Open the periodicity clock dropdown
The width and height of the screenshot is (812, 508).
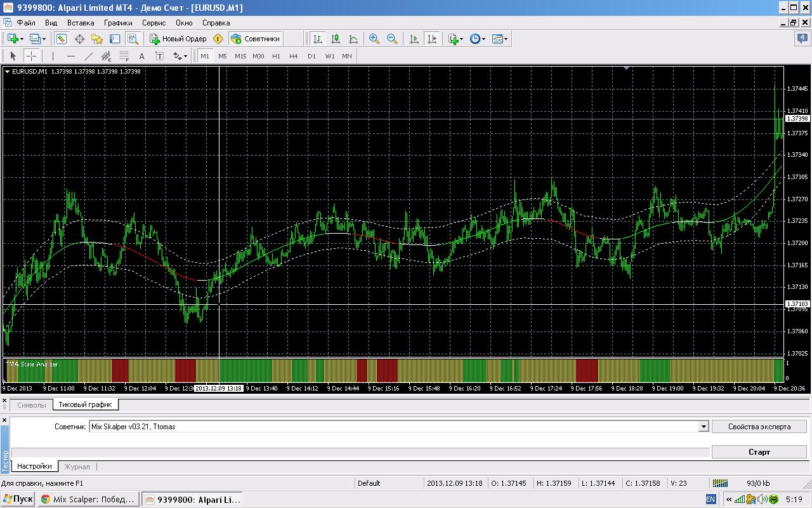click(478, 39)
